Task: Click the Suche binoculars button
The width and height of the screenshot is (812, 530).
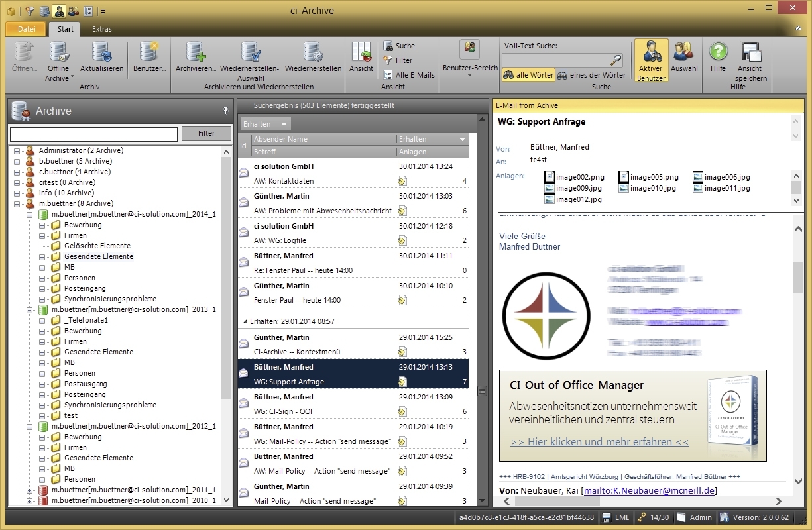Action: click(x=399, y=46)
